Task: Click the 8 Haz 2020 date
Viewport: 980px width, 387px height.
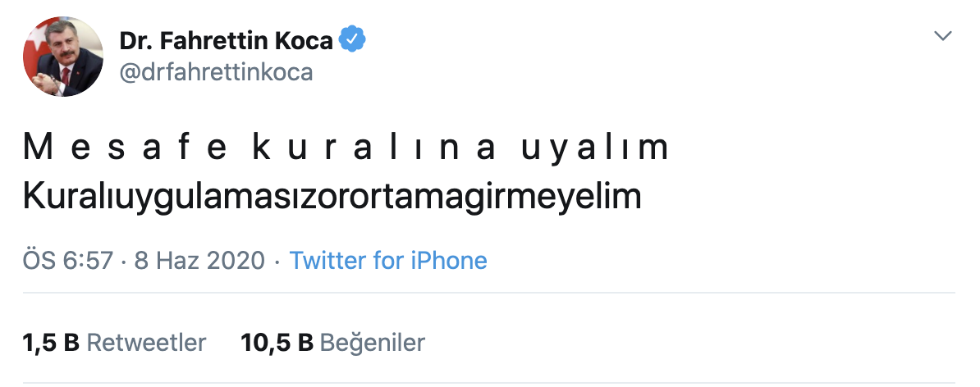Action: 198,261
